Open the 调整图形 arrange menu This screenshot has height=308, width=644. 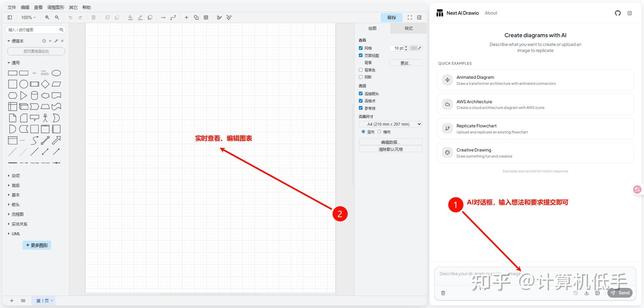point(56,7)
